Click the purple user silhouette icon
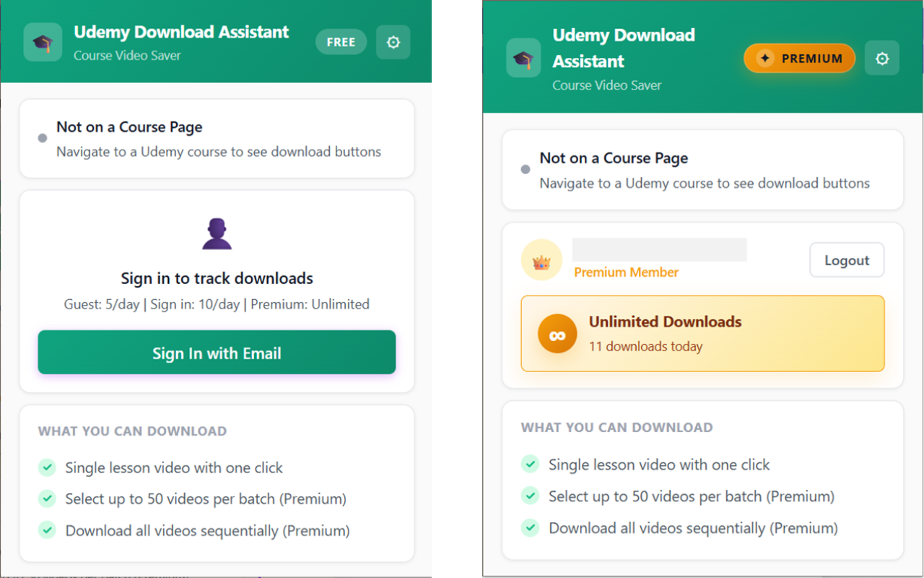Image resolution: width=924 pixels, height=578 pixels. click(x=217, y=233)
